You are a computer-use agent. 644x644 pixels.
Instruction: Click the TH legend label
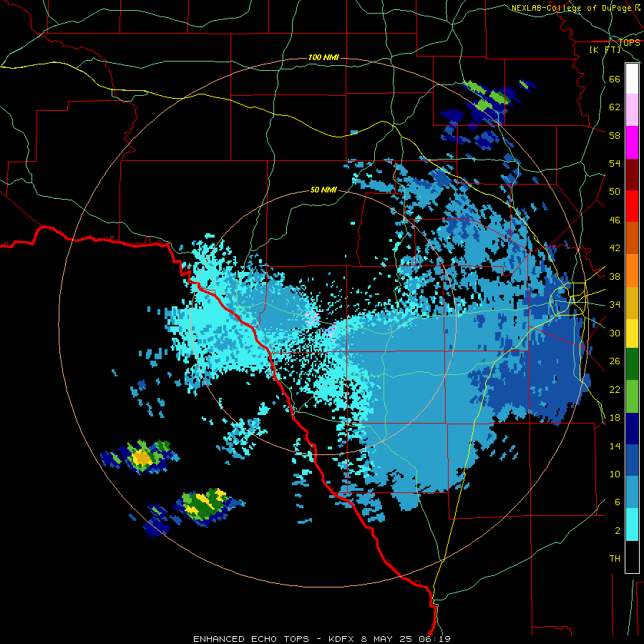[x=615, y=559]
